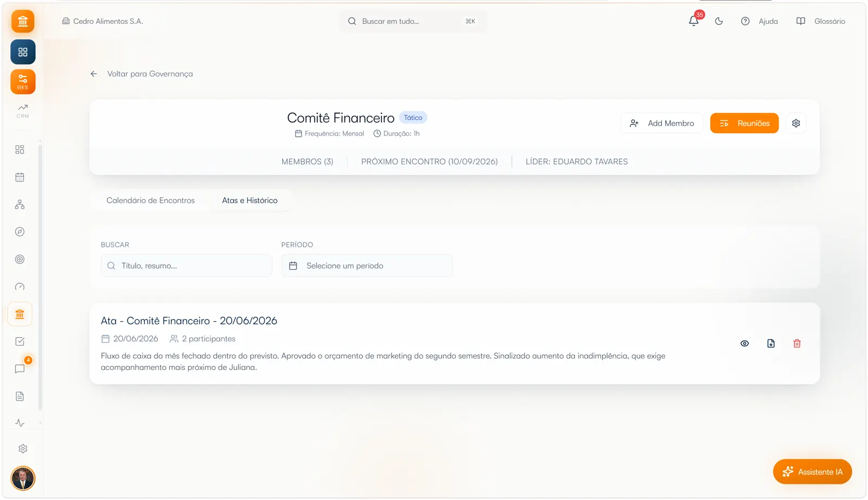Open the compass icon in sidebar
The width and height of the screenshot is (868, 500).
(20, 232)
